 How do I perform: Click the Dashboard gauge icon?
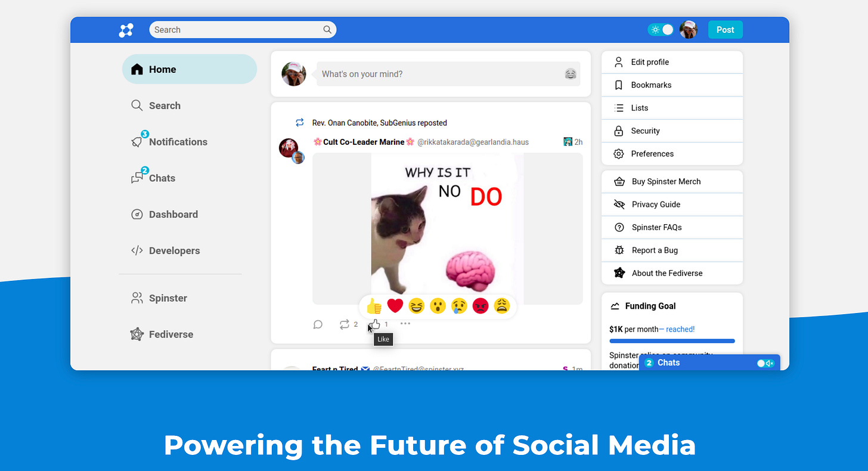137,214
